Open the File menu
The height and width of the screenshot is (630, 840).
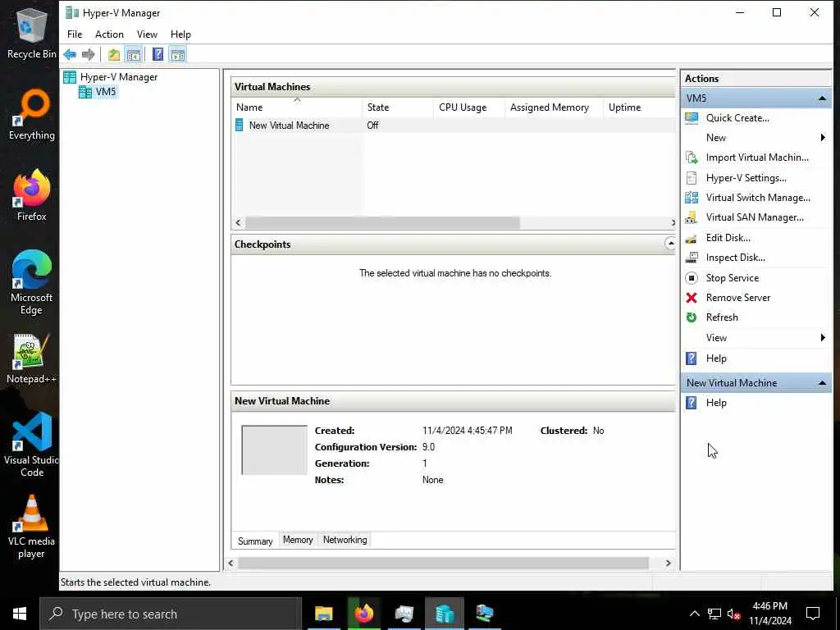click(x=75, y=34)
